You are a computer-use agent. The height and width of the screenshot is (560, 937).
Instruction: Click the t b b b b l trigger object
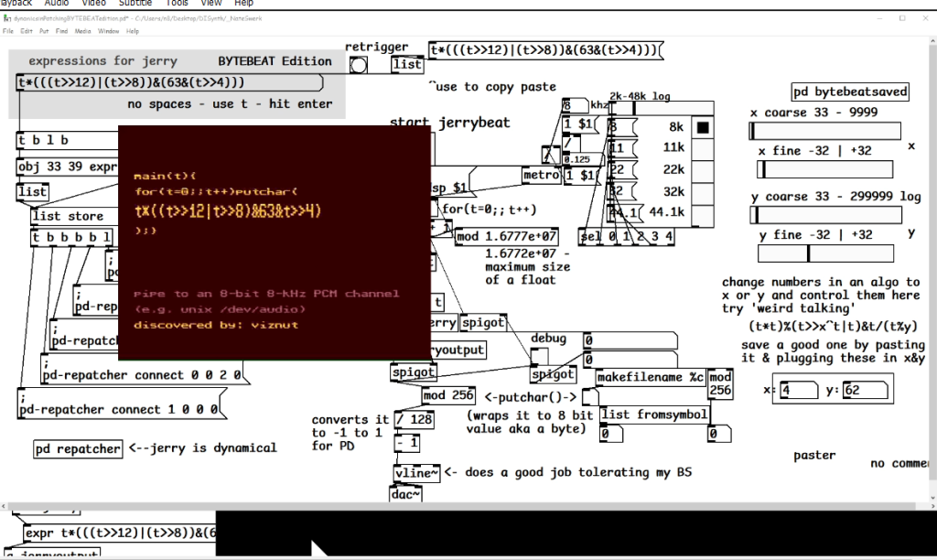[71, 237]
